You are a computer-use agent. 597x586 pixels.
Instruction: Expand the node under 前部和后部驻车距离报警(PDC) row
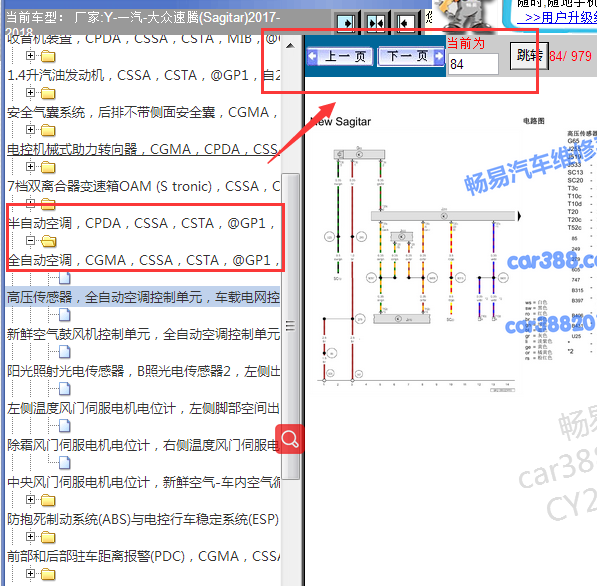pyautogui.click(x=30, y=573)
